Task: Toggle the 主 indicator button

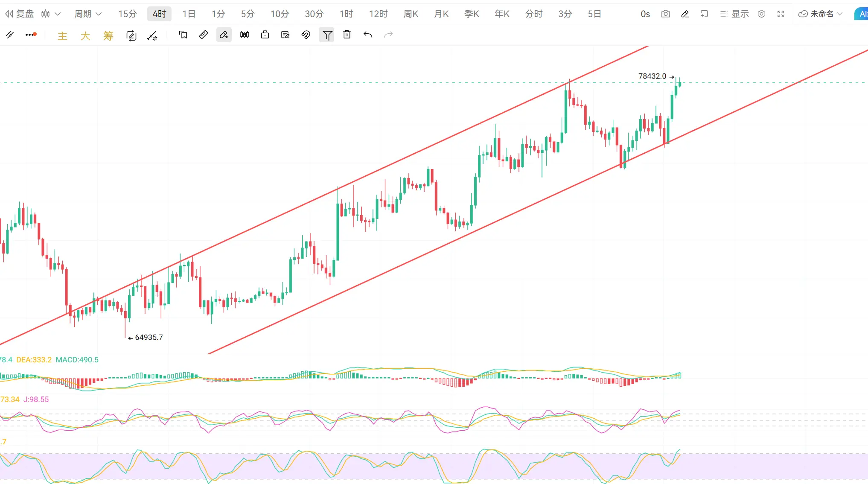Action: point(62,36)
